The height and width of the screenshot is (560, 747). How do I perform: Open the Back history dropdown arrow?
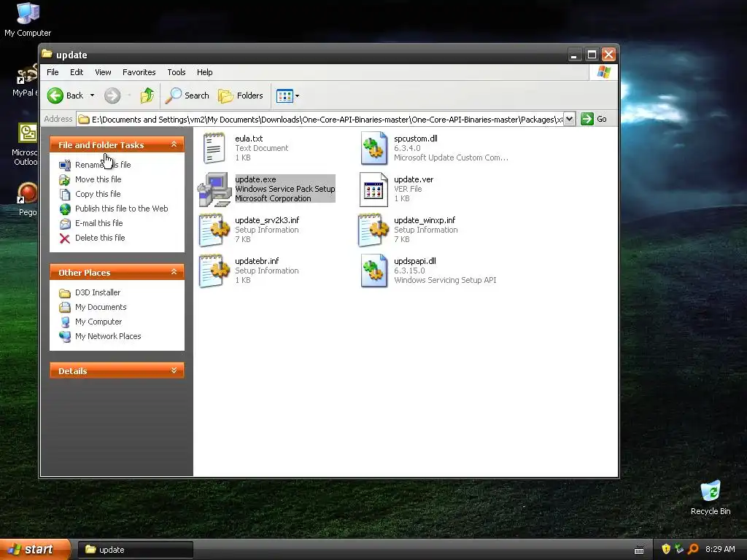point(92,96)
